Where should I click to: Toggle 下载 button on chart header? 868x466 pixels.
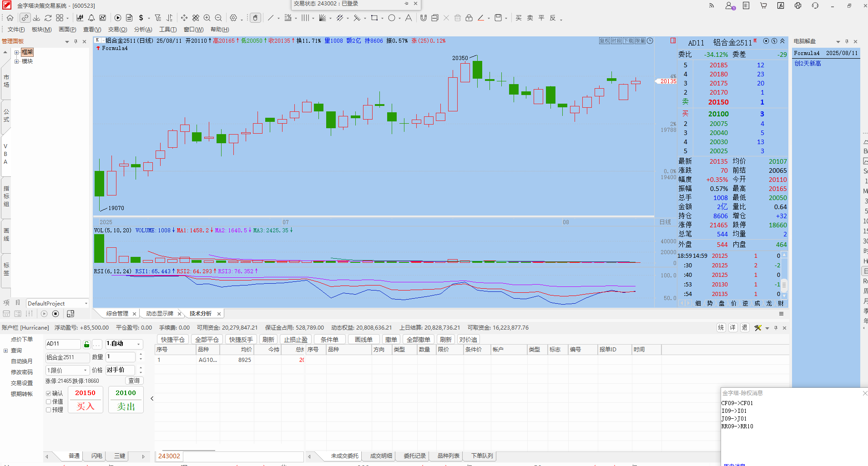point(628,40)
